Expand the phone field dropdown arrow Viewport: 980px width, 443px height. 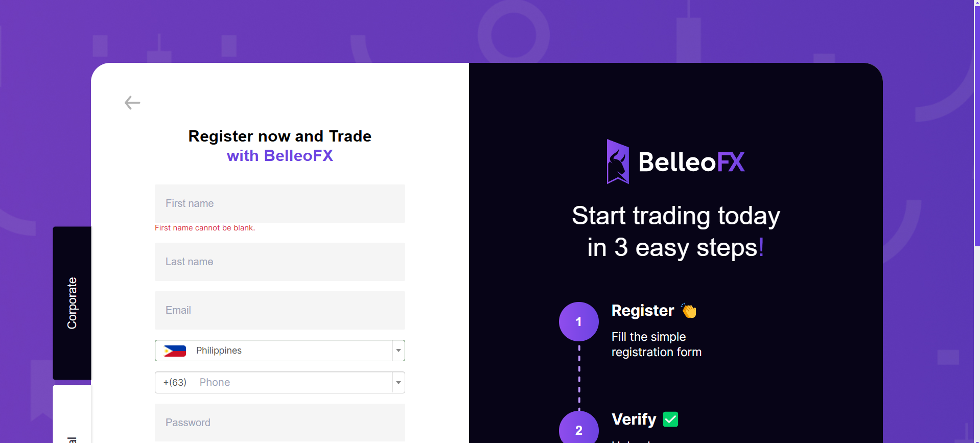coord(399,383)
